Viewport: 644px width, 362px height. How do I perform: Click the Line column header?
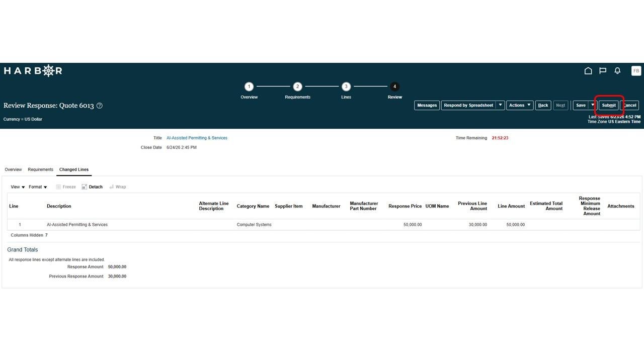click(x=14, y=206)
